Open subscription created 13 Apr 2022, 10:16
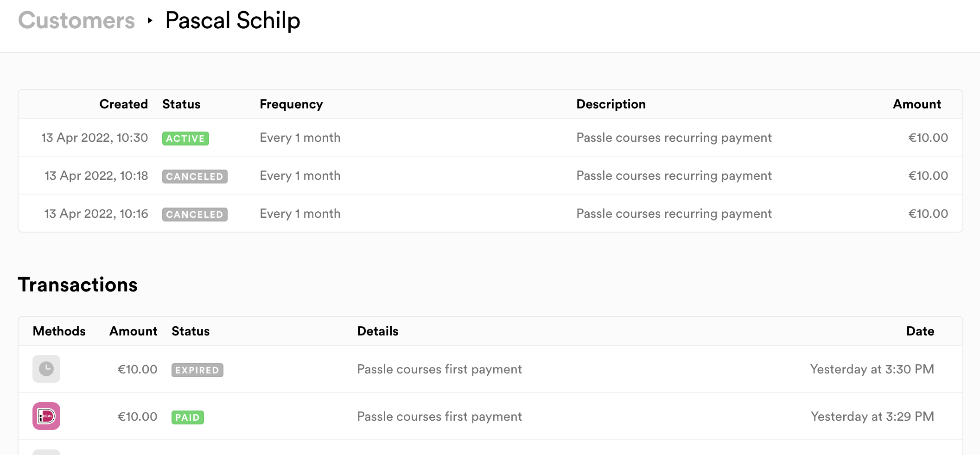Screen dimensions: 980x455 (x=490, y=214)
